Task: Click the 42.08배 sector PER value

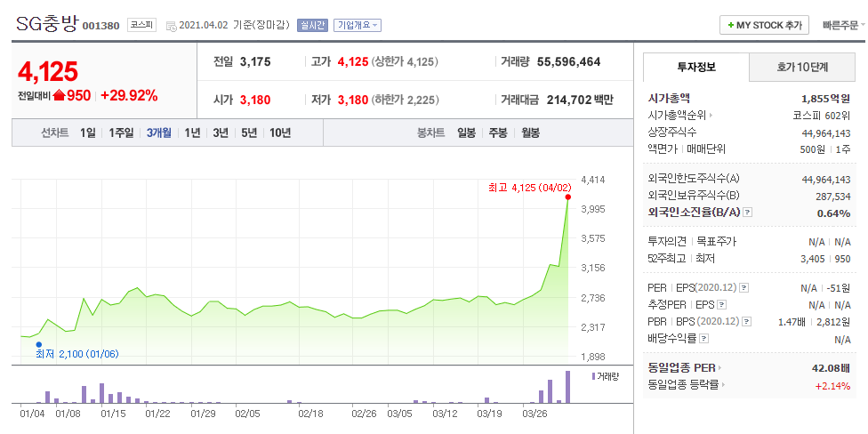Action: pos(831,367)
